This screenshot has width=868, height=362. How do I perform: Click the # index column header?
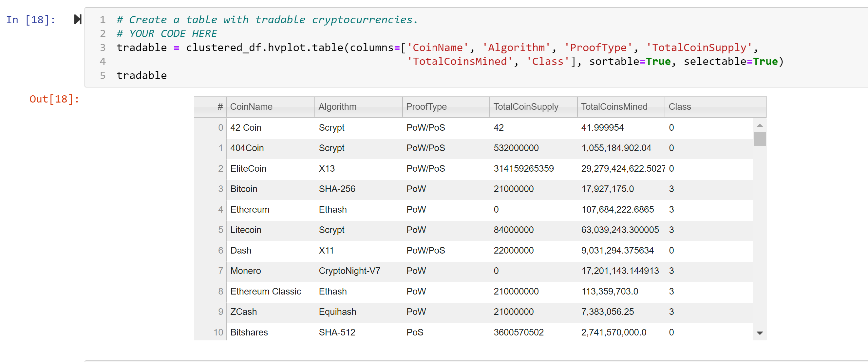coord(210,107)
